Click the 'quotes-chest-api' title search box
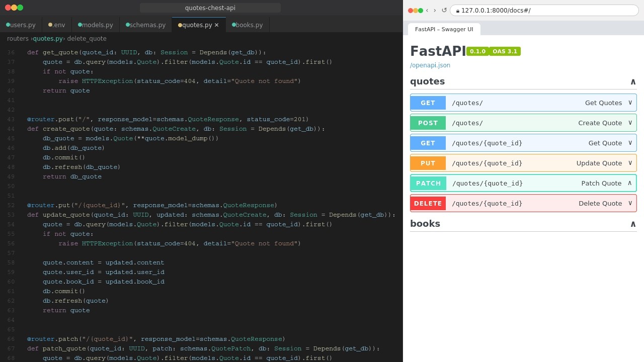The width and height of the screenshot is (644, 362). [x=210, y=8]
